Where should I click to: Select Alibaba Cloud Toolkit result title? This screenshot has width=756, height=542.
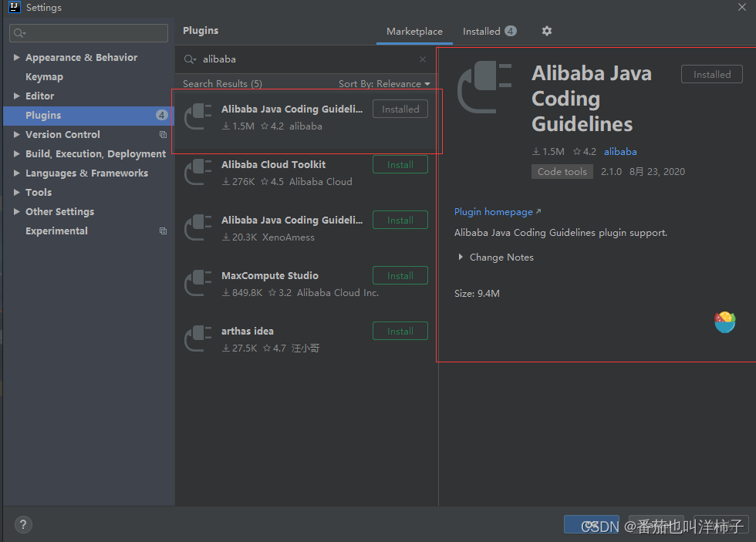tap(273, 165)
